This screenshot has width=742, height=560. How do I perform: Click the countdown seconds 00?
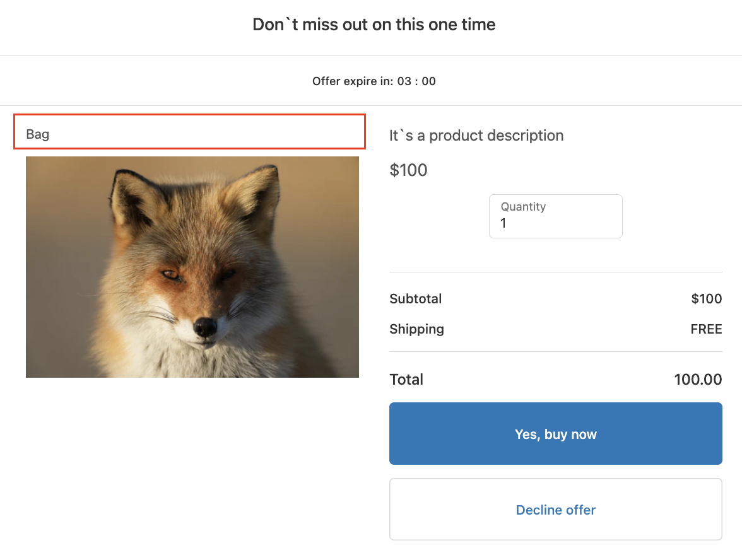coord(429,81)
